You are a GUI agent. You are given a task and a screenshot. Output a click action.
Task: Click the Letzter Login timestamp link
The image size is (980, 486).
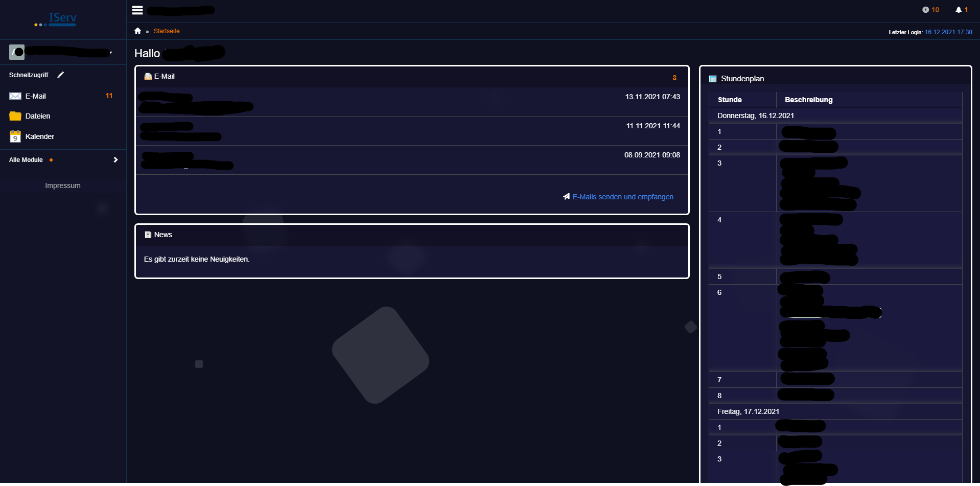point(948,32)
